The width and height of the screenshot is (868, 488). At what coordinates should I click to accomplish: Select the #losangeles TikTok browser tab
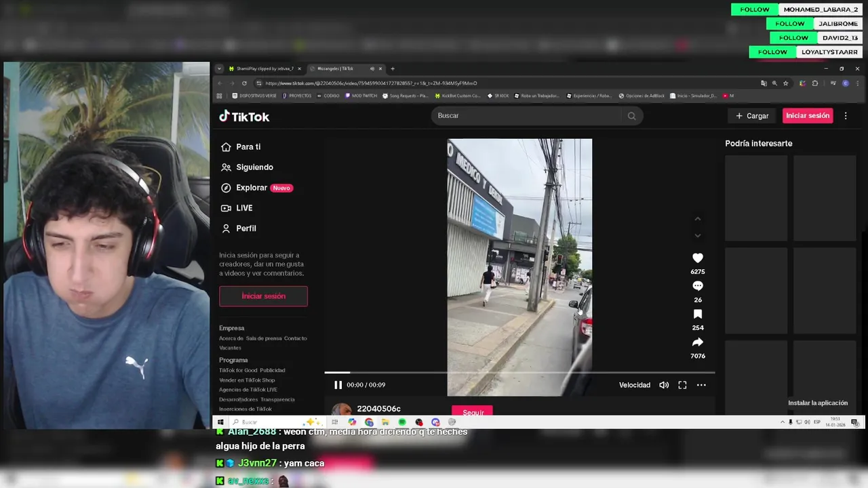pos(346,68)
